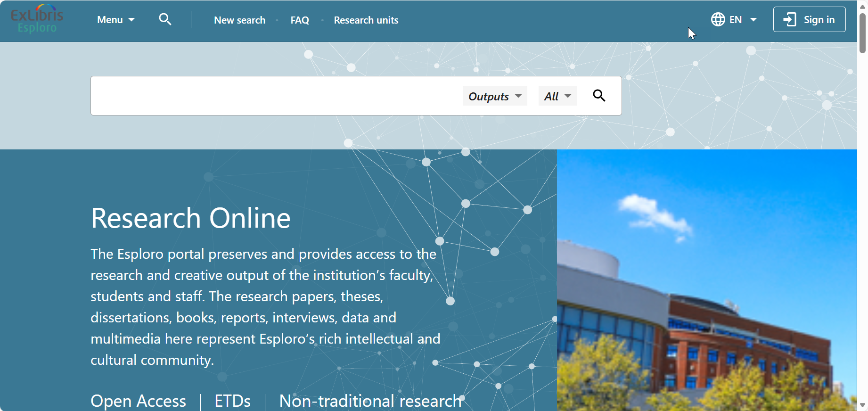Expand the EN language dropdown arrow
Viewport: 868px width, 411px height.
(753, 20)
